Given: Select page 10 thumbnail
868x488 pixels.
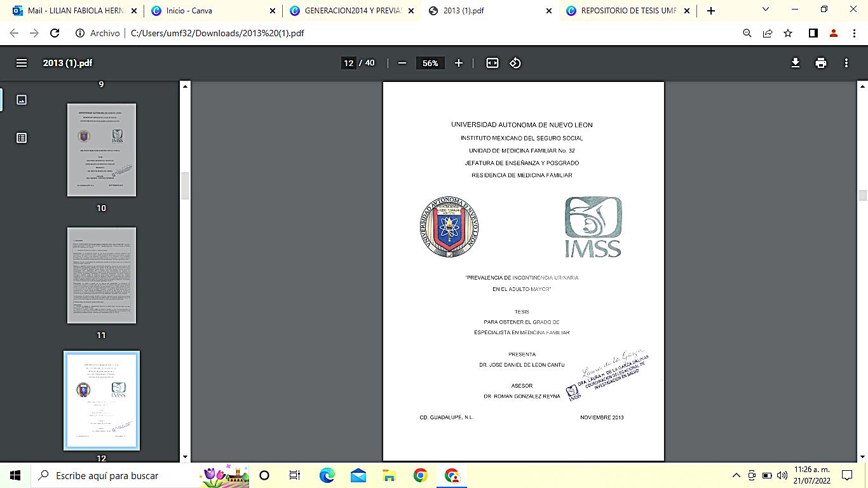Looking at the screenshot, I should point(102,150).
